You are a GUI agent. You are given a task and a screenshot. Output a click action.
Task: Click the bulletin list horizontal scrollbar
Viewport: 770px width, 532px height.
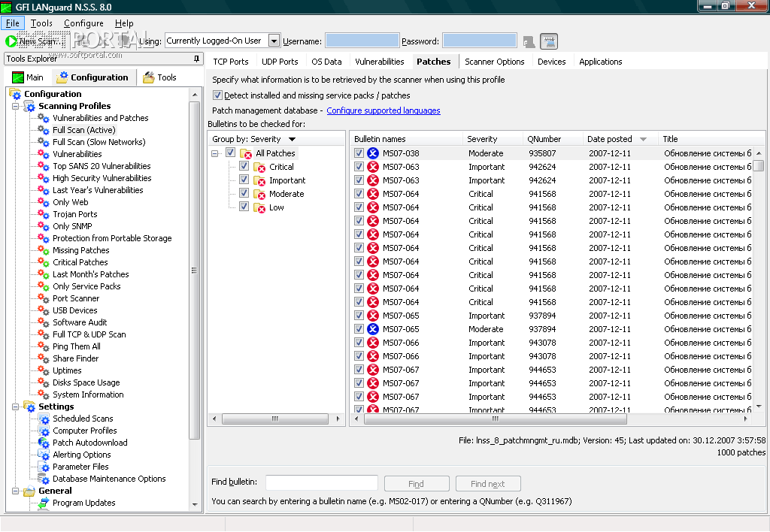pos(496,419)
